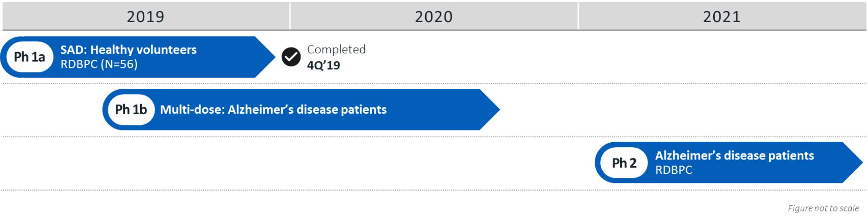The width and height of the screenshot is (868, 221).
Task: Click the Ph 1b phase badge
Action: (x=131, y=110)
